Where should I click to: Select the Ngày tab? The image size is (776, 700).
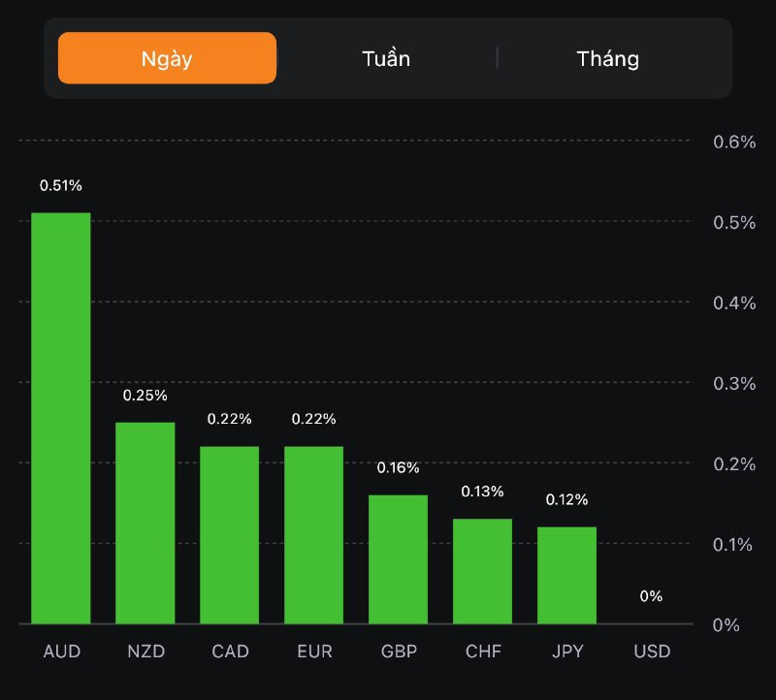[x=167, y=58]
